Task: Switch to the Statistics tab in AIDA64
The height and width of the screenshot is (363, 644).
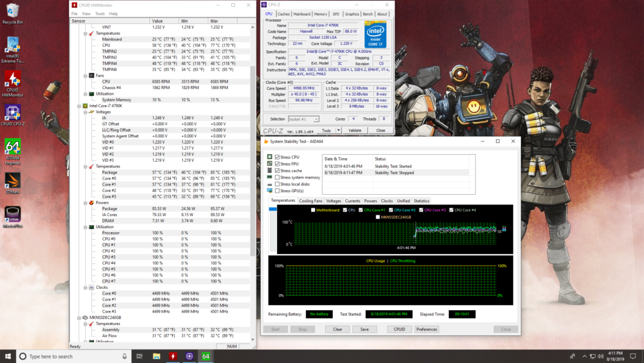Action: coord(421,201)
